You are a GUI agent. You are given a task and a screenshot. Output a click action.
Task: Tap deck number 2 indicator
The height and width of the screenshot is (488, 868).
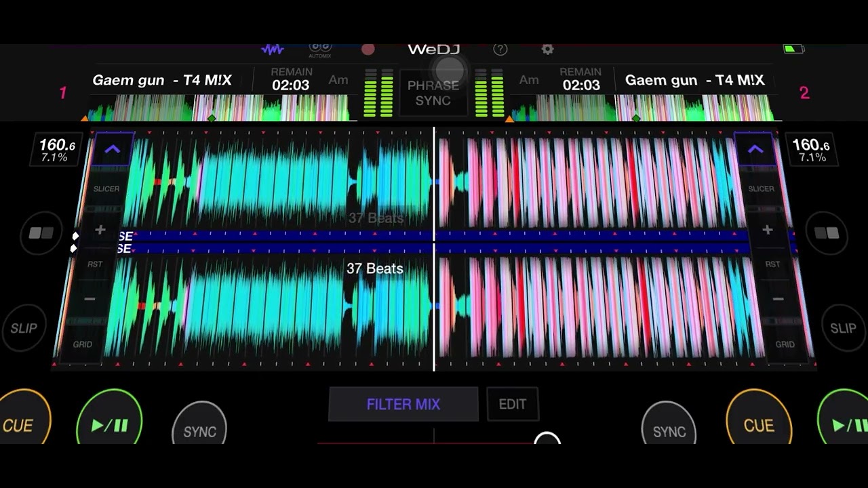[804, 93]
